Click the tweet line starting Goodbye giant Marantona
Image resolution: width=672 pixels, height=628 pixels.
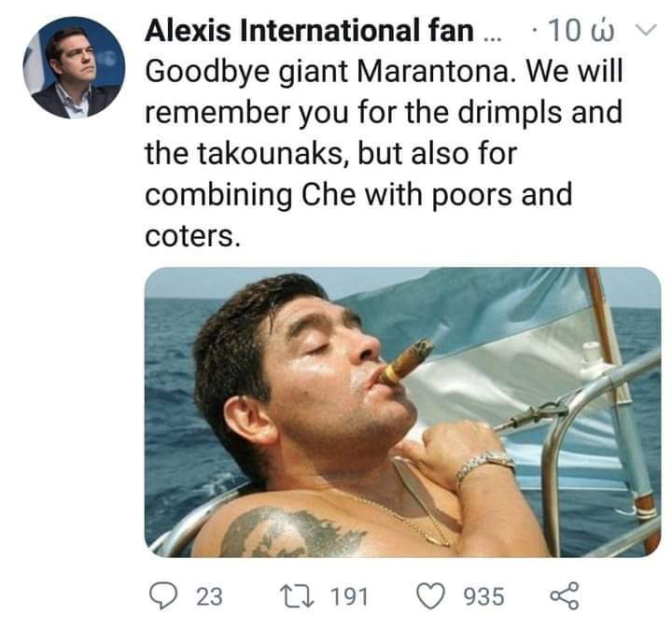tap(384, 71)
